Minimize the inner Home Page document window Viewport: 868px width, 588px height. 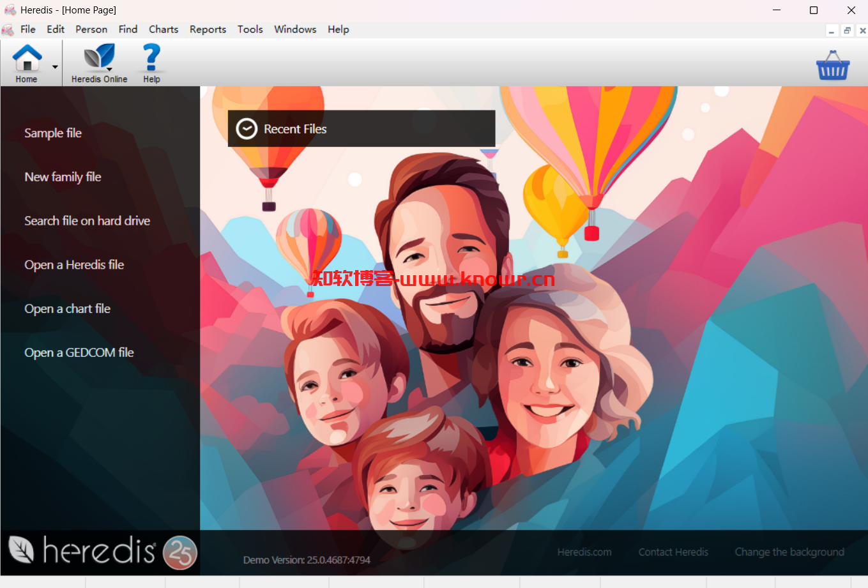832,31
